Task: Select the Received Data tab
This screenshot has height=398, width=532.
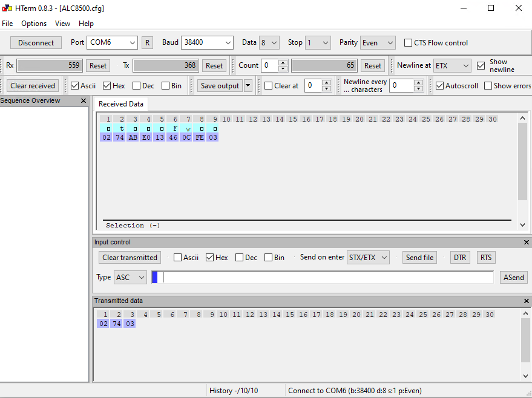Action: point(121,104)
